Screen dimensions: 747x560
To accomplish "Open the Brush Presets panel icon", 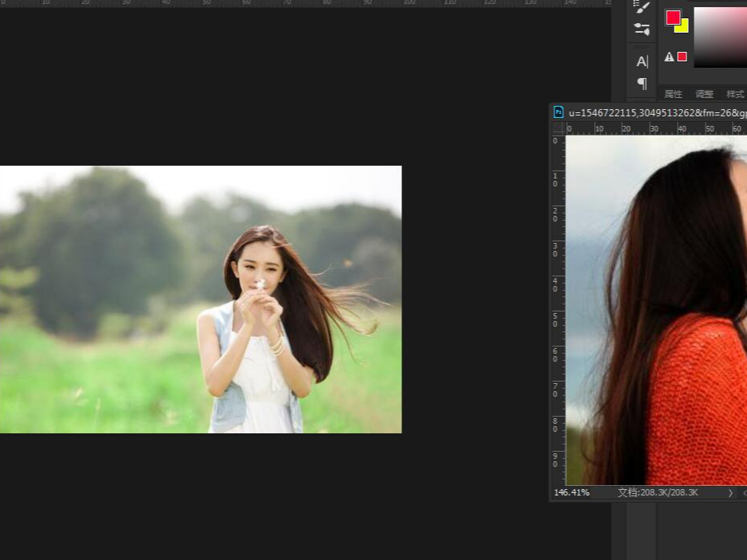I will (642, 29).
